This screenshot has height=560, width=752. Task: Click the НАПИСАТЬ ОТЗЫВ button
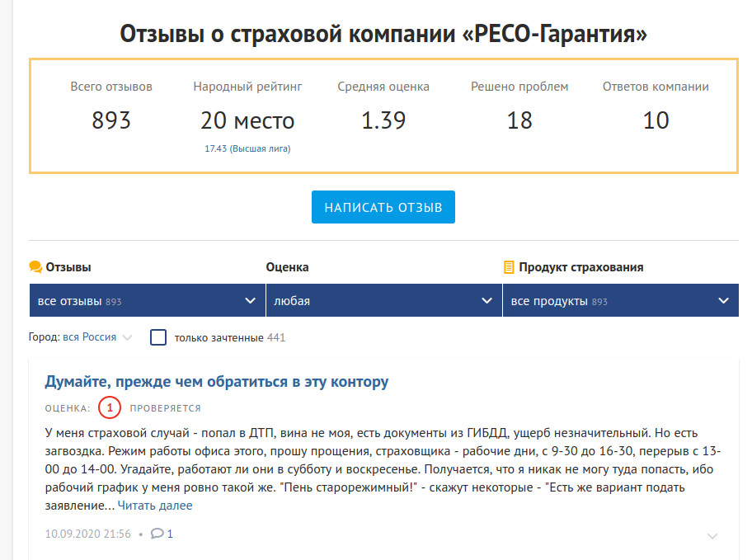click(x=383, y=207)
